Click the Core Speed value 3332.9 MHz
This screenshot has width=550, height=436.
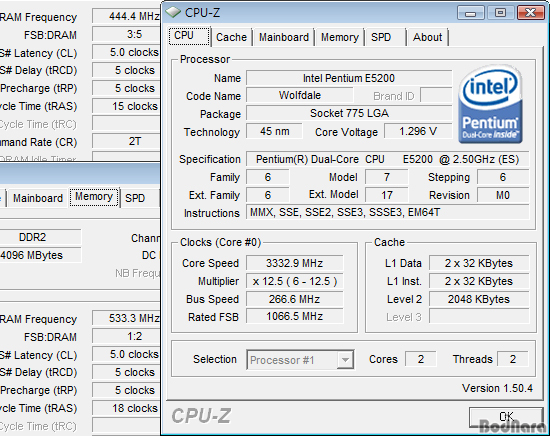coord(294,263)
